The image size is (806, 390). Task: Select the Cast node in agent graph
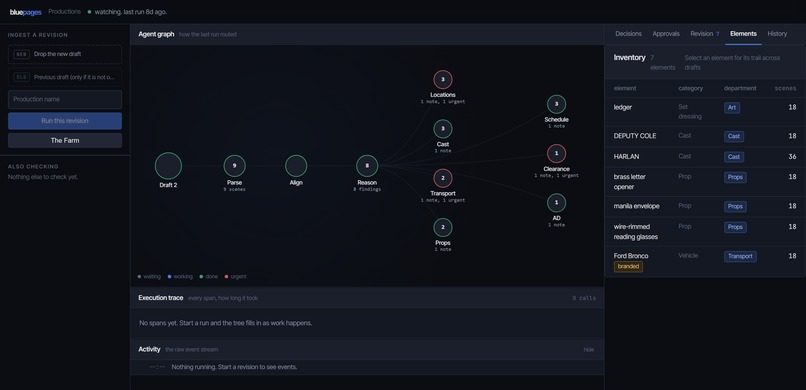click(x=443, y=129)
